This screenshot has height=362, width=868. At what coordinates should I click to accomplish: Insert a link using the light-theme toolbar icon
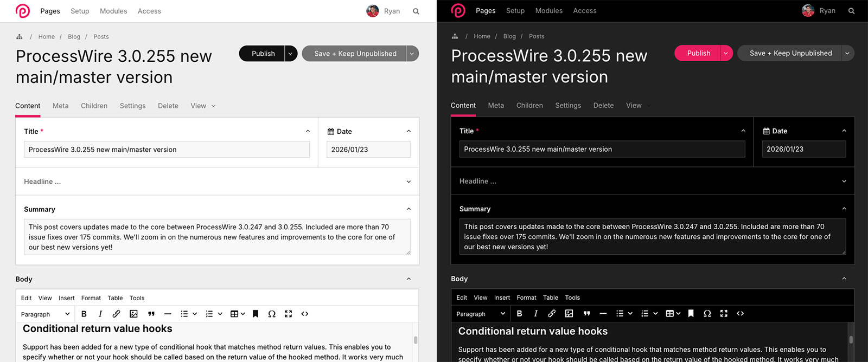[116, 314]
